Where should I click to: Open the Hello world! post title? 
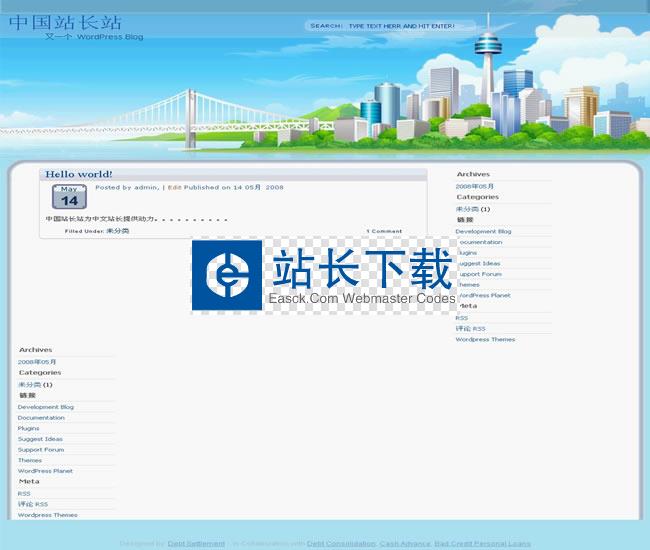tap(79, 174)
